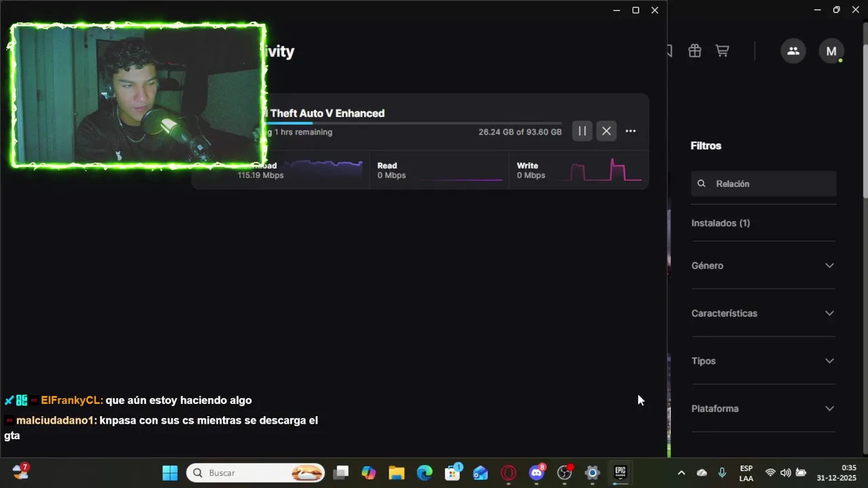This screenshot has width=868, height=488.
Task: Open the download's three-dot options menu
Action: tap(631, 131)
